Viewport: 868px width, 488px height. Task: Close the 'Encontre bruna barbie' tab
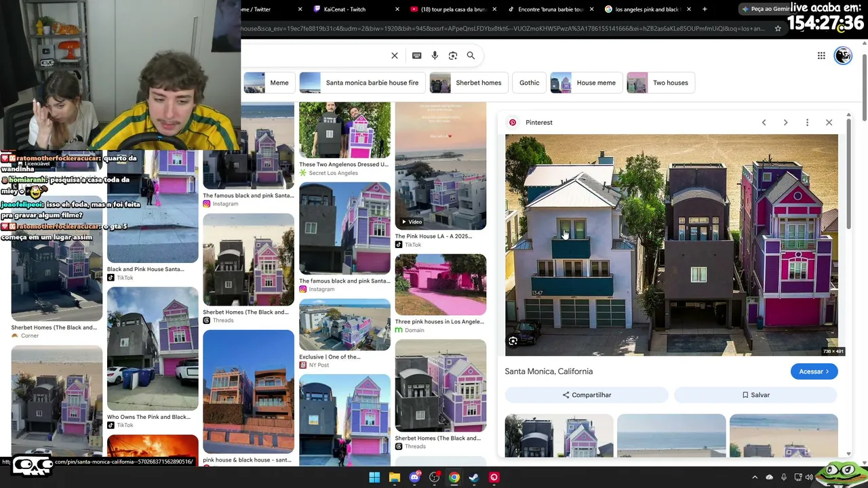(x=592, y=9)
